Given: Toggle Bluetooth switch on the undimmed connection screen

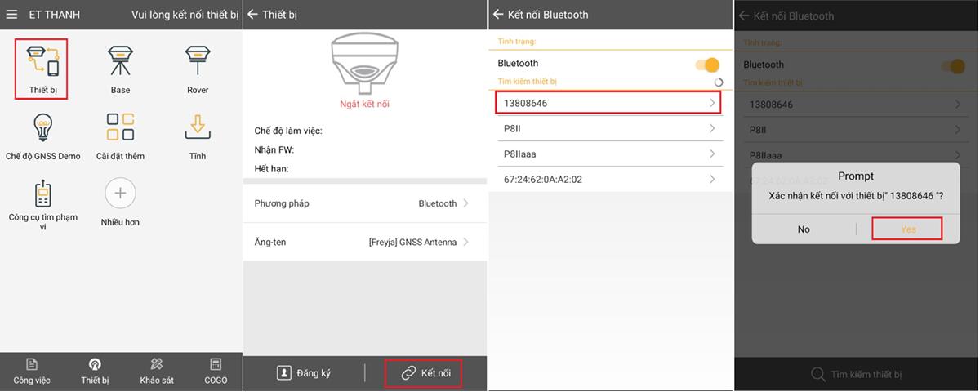Looking at the screenshot, I should tap(706, 65).
